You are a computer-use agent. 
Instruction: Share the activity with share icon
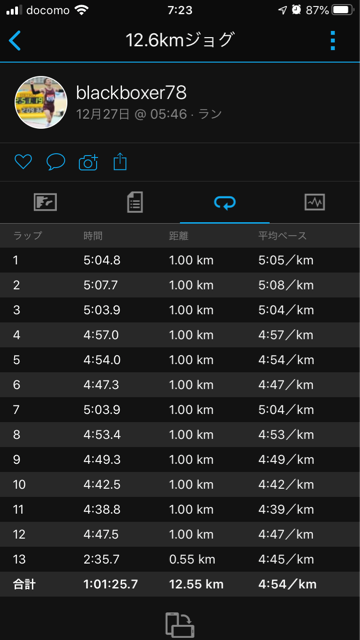tap(120, 162)
